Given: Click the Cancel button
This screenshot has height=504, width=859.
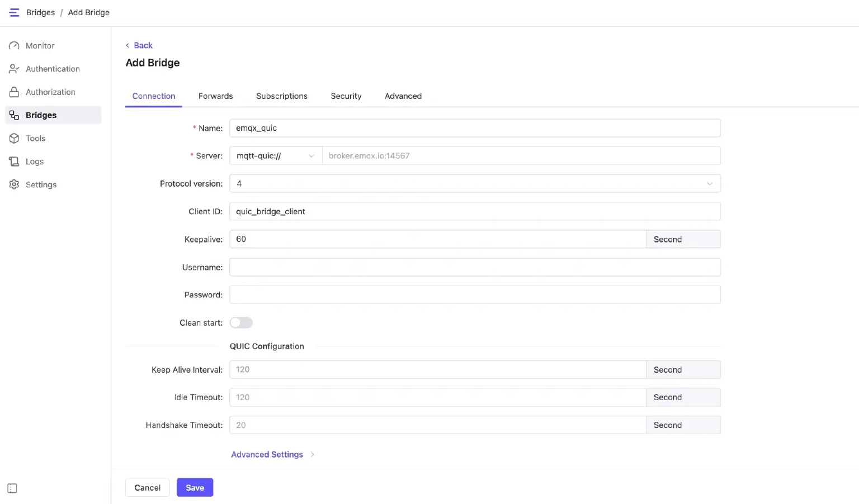Looking at the screenshot, I should pos(147,488).
